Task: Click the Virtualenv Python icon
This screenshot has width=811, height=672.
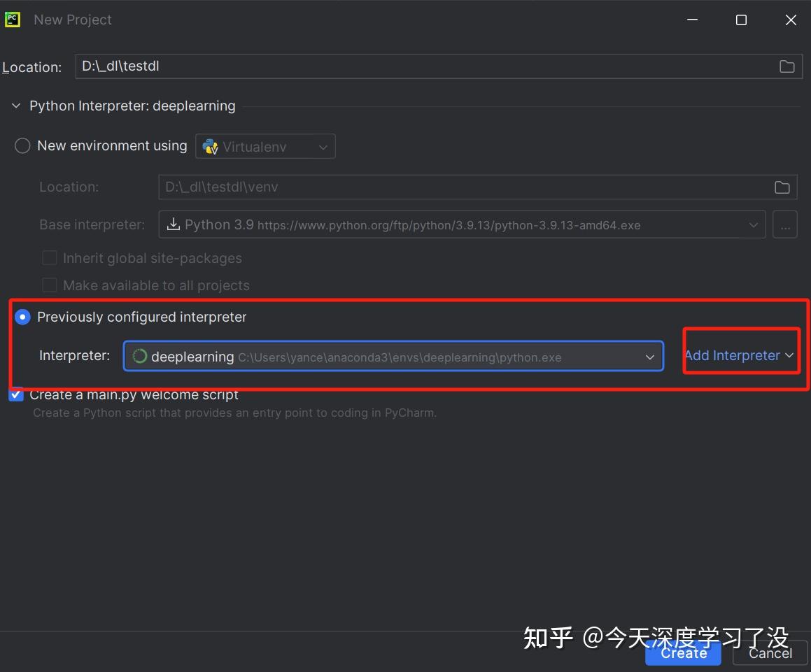Action: click(x=210, y=146)
